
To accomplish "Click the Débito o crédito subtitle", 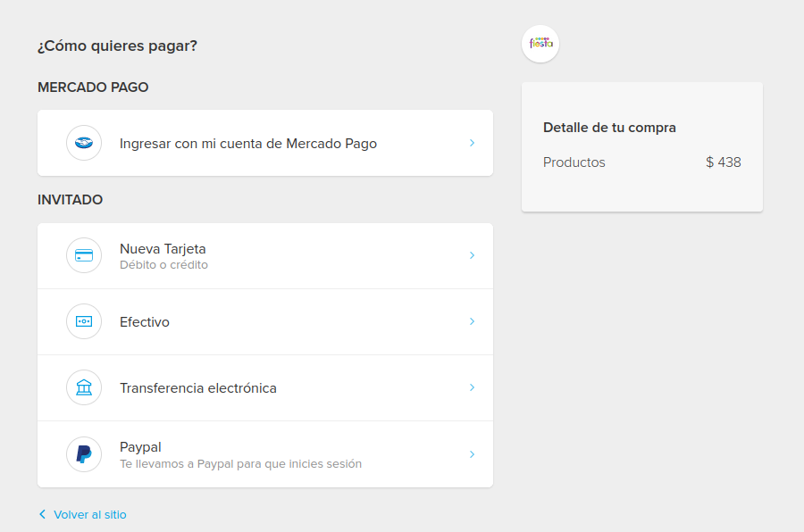I will pyautogui.click(x=163, y=265).
